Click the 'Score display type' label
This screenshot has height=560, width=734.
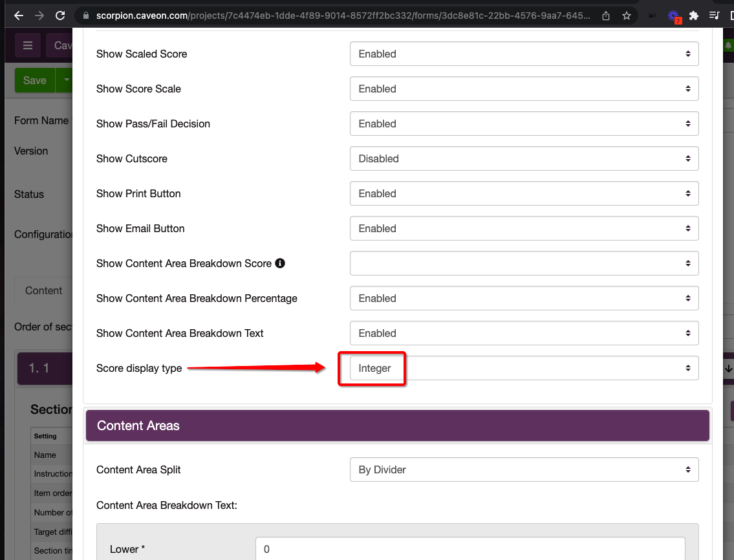click(x=139, y=369)
